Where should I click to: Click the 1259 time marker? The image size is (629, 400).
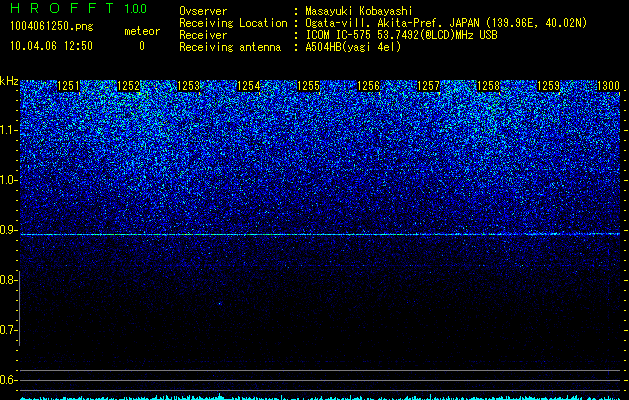pyautogui.click(x=548, y=86)
